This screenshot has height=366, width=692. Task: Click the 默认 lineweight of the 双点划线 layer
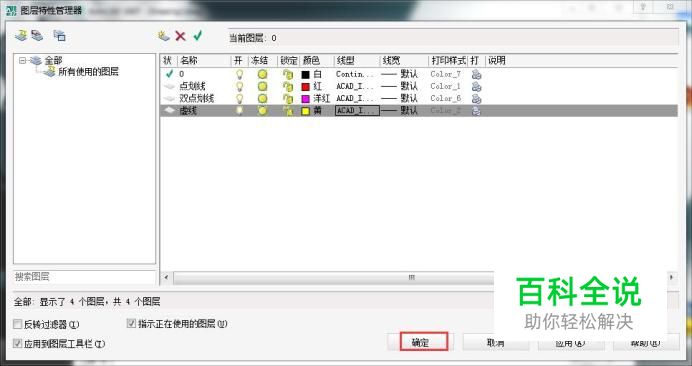tap(409, 98)
